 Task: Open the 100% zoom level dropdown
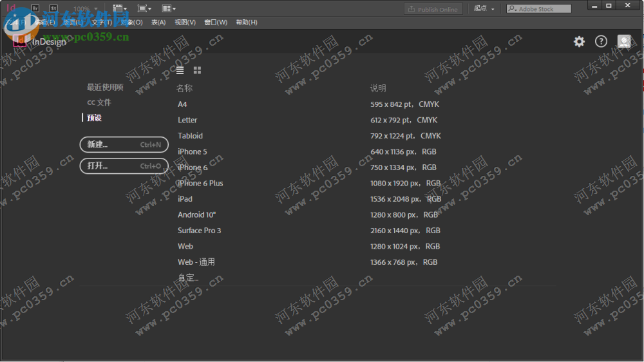point(85,8)
